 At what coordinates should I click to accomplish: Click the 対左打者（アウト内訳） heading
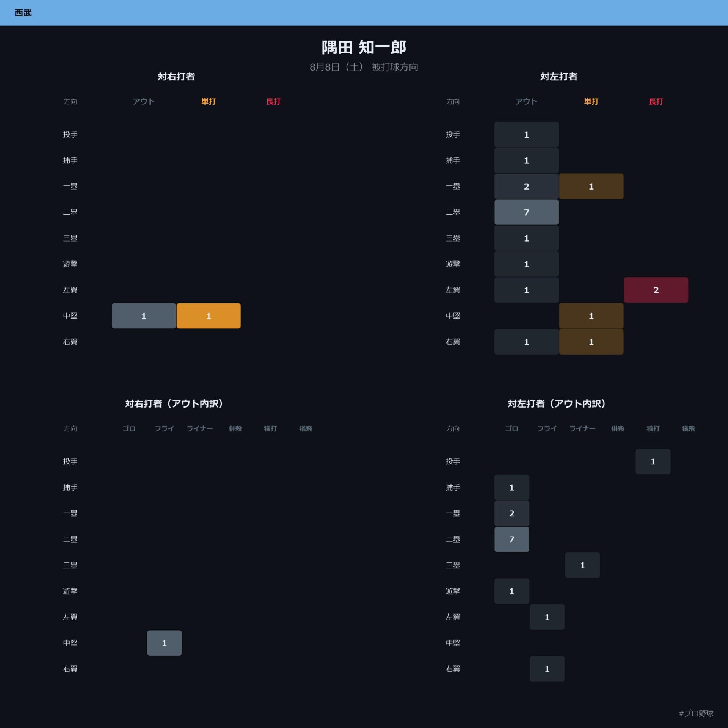point(556,403)
